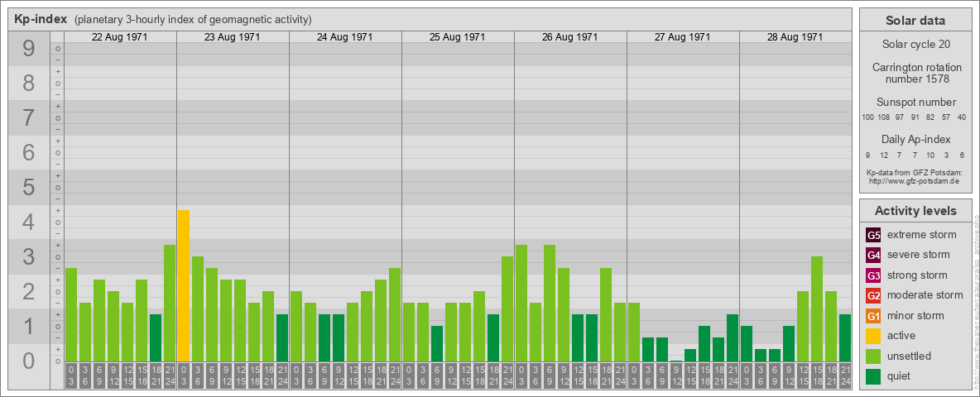Select the G3 strong storm badge

[873, 275]
